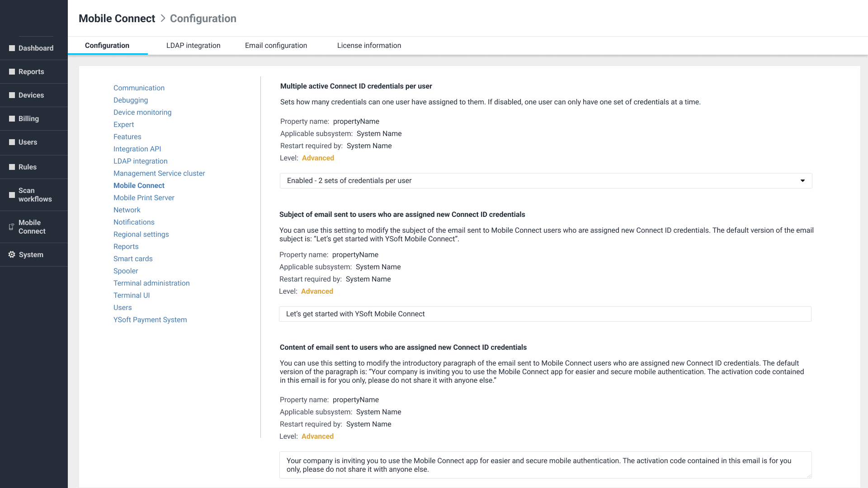Viewport: 868px width, 488px height.
Task: Select the Smart cards category link
Action: tap(133, 259)
